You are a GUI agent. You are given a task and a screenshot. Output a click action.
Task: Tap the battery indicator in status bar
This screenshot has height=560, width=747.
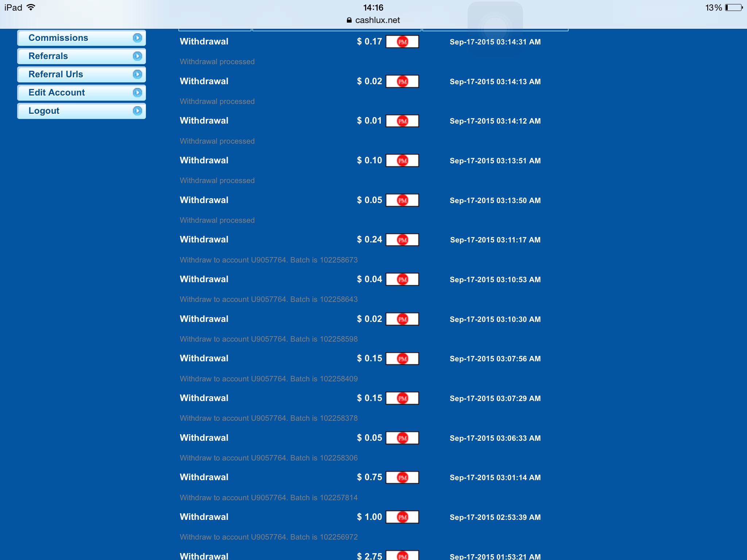(x=734, y=8)
